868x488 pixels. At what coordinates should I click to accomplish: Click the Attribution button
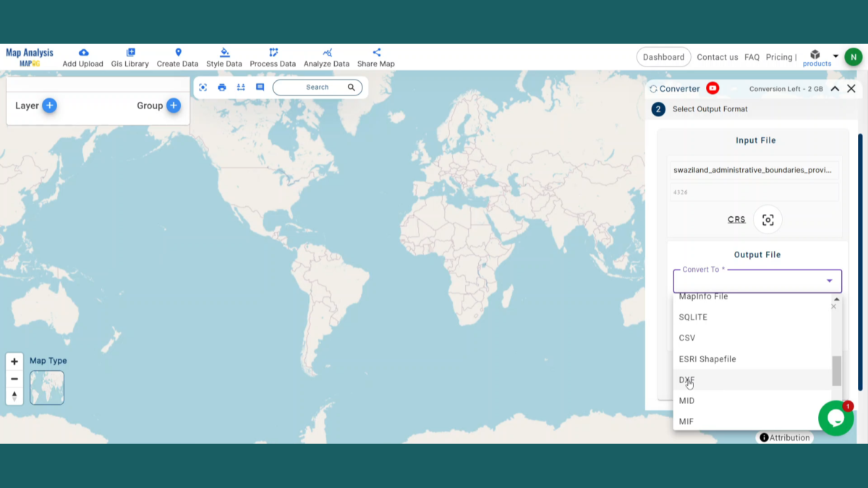(785, 437)
